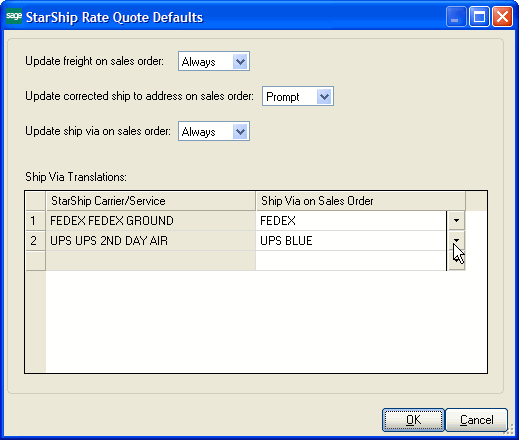This screenshot has width=519, height=440.
Task: Click the Cancel button
Action: pos(477,420)
